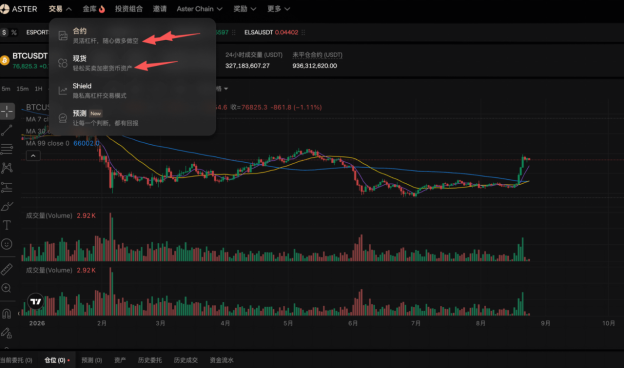
Task: Switch to 资产 assets tab
Action: point(120,360)
